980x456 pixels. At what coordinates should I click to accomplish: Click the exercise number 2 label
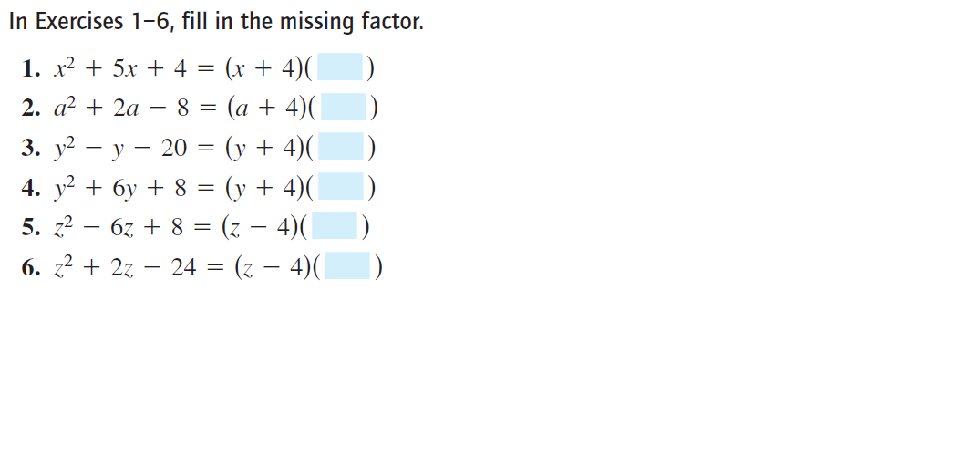[30, 109]
